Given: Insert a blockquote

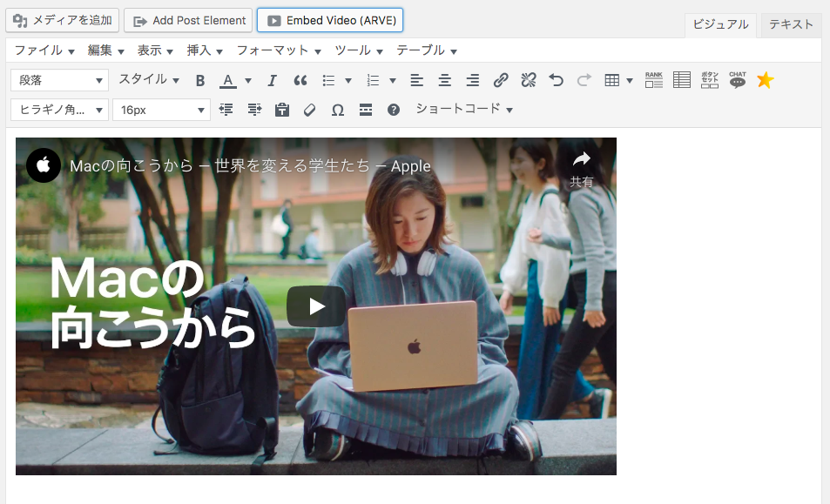Looking at the screenshot, I should coord(300,80).
